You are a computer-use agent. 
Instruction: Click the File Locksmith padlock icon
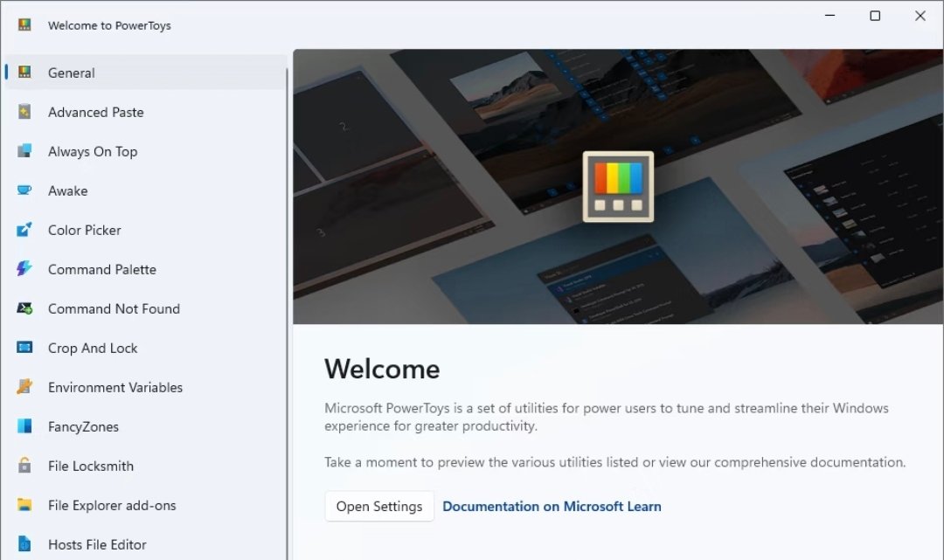click(24, 466)
